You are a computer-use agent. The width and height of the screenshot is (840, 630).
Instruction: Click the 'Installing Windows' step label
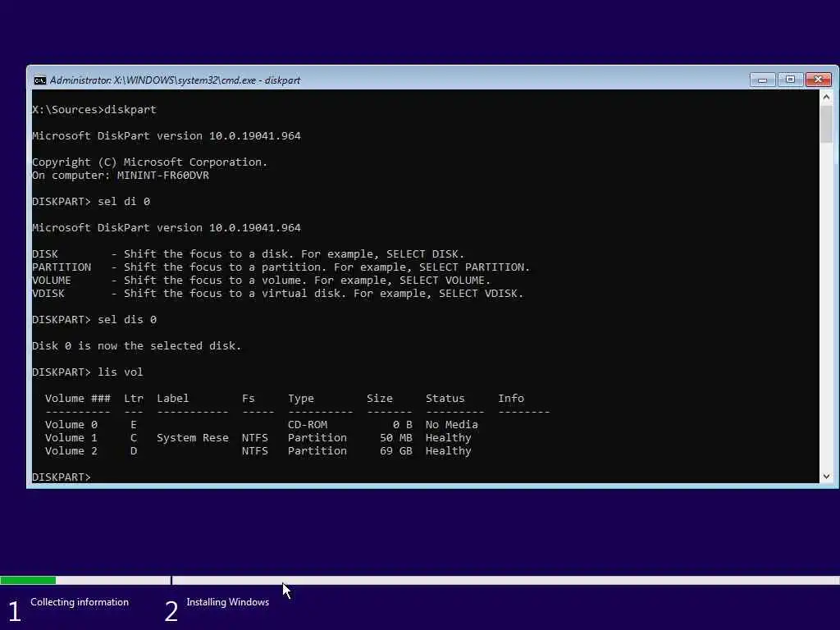[228, 602]
